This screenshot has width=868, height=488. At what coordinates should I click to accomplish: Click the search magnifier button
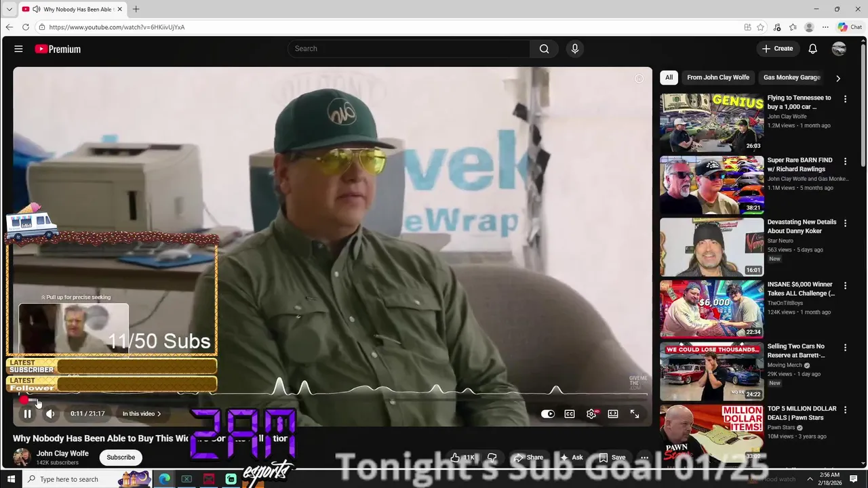(x=544, y=49)
